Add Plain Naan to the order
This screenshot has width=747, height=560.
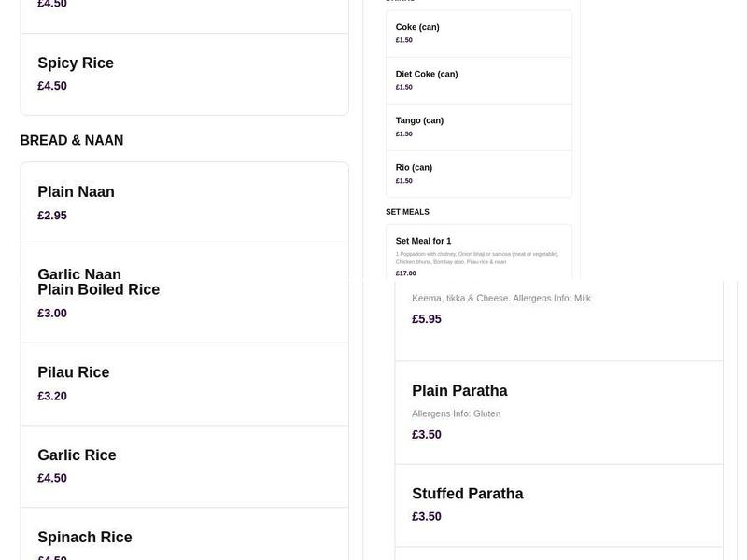pos(184,203)
